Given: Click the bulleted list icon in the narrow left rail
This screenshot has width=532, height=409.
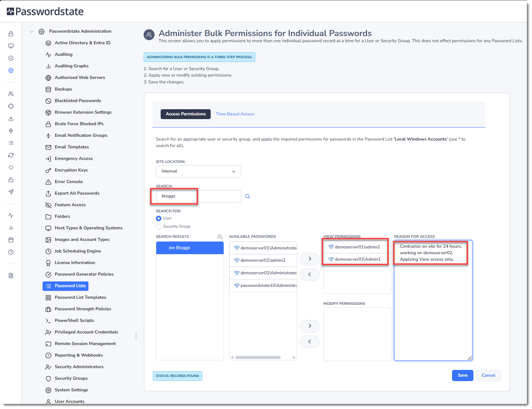Looking at the screenshot, I should [x=11, y=143].
